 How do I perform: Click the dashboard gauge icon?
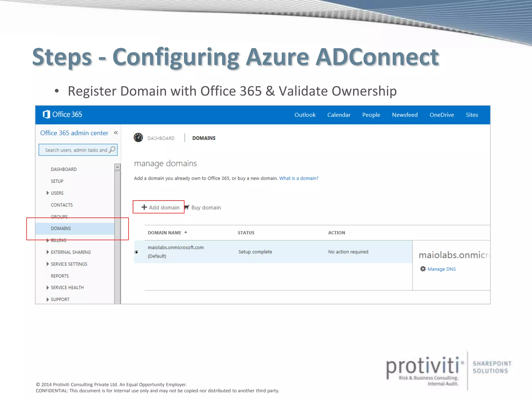pos(138,138)
